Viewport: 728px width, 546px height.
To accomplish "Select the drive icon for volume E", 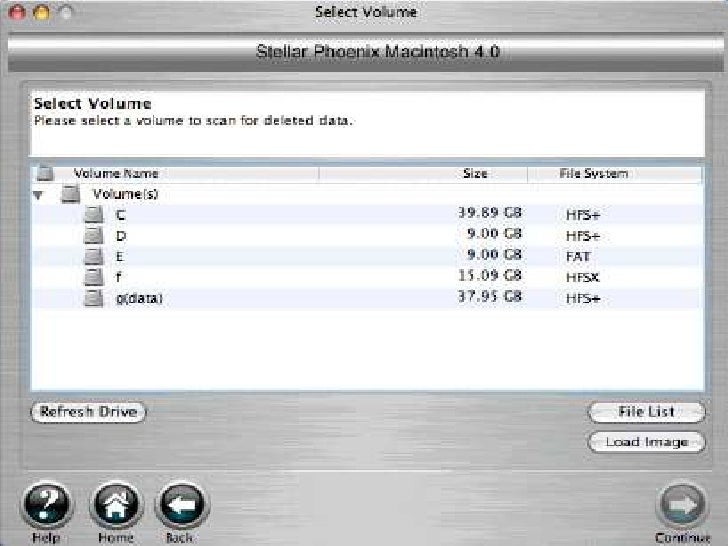I will (93, 256).
